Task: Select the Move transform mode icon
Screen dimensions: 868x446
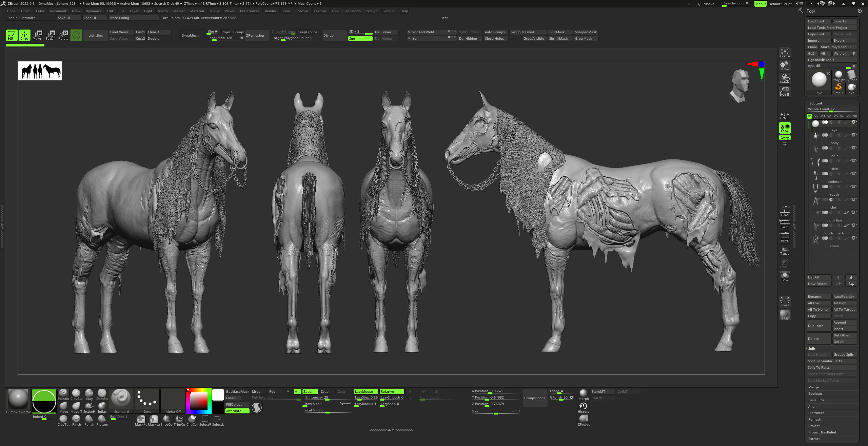Action: (37, 35)
